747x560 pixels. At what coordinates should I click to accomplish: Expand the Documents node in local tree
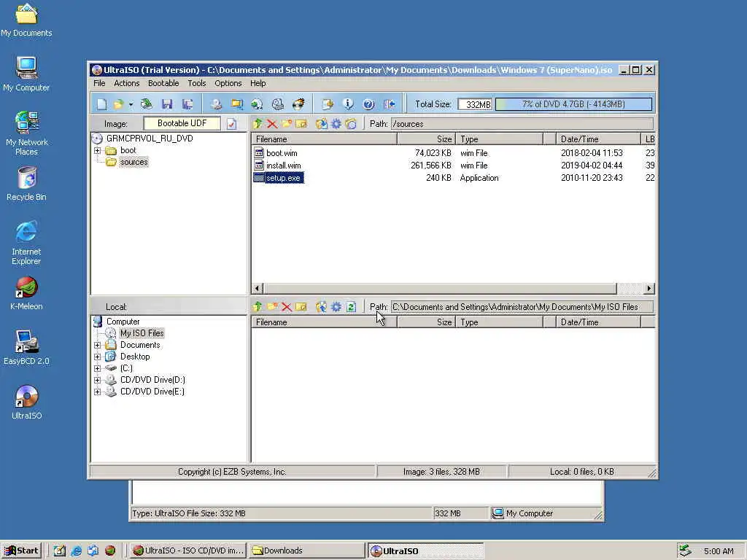click(97, 345)
